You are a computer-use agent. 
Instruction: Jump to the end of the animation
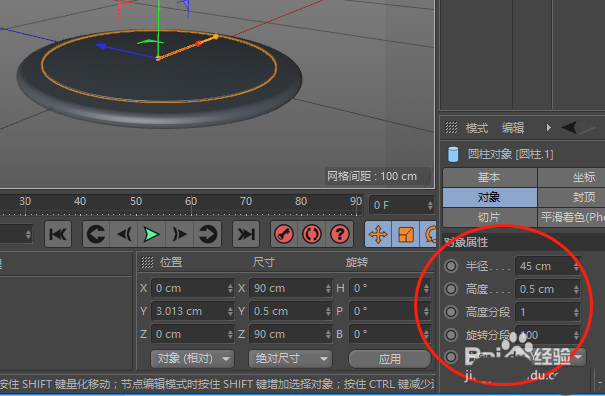click(x=246, y=234)
